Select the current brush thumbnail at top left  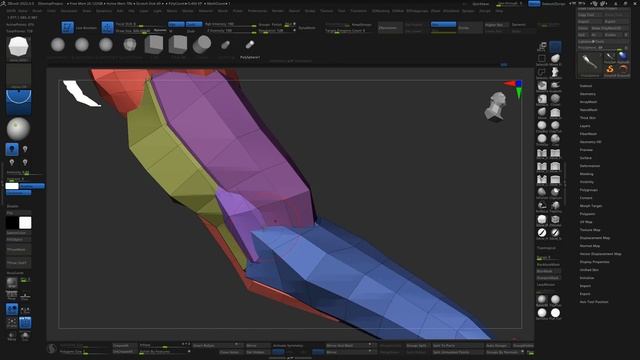click(x=18, y=48)
